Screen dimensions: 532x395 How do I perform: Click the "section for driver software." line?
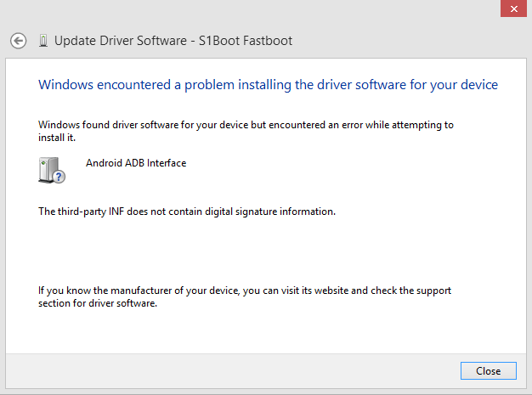click(x=98, y=303)
